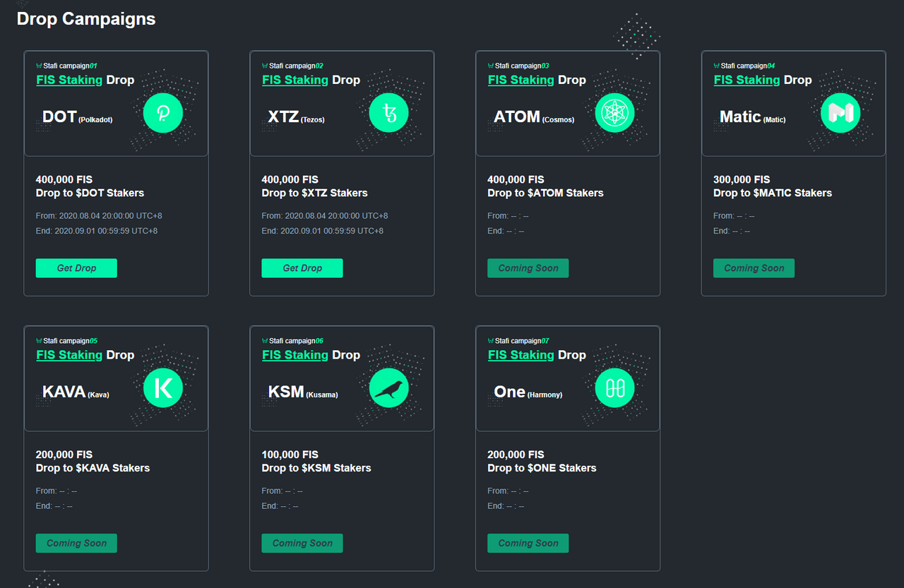
Task: Click Get Drop for DOT stakers
Action: click(76, 268)
